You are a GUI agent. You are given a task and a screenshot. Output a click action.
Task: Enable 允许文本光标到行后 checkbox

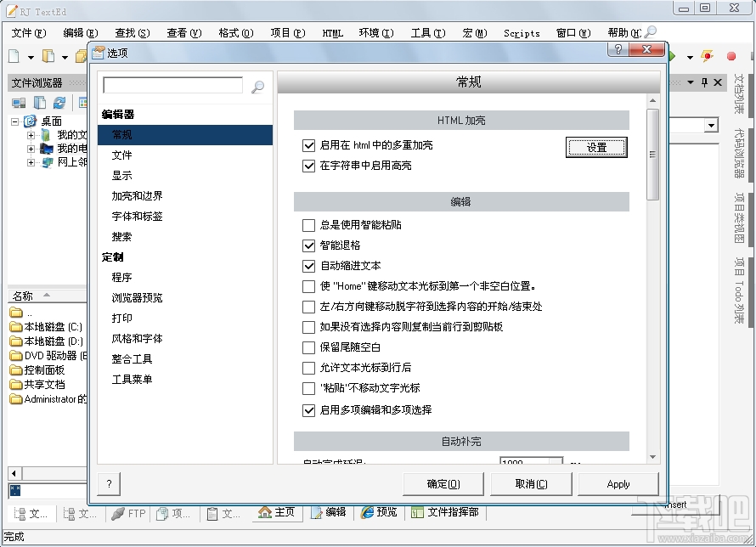[x=308, y=368]
